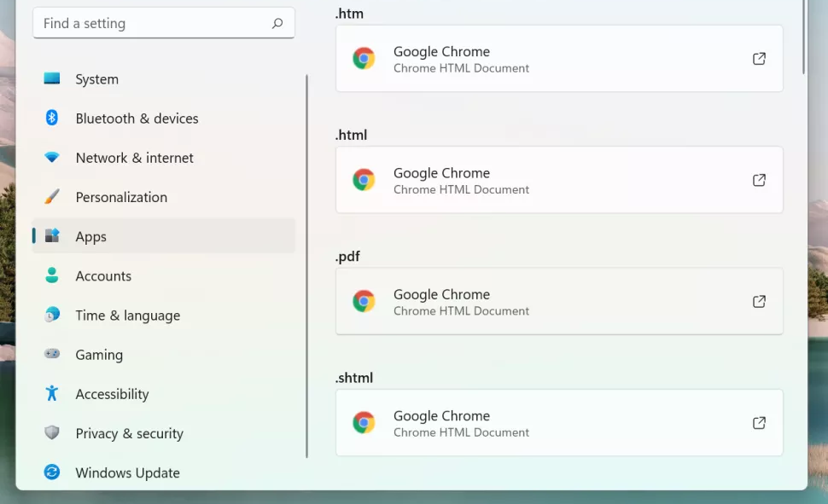Open external link icon for .htm association
The height and width of the screenshot is (504, 828).
(x=759, y=59)
